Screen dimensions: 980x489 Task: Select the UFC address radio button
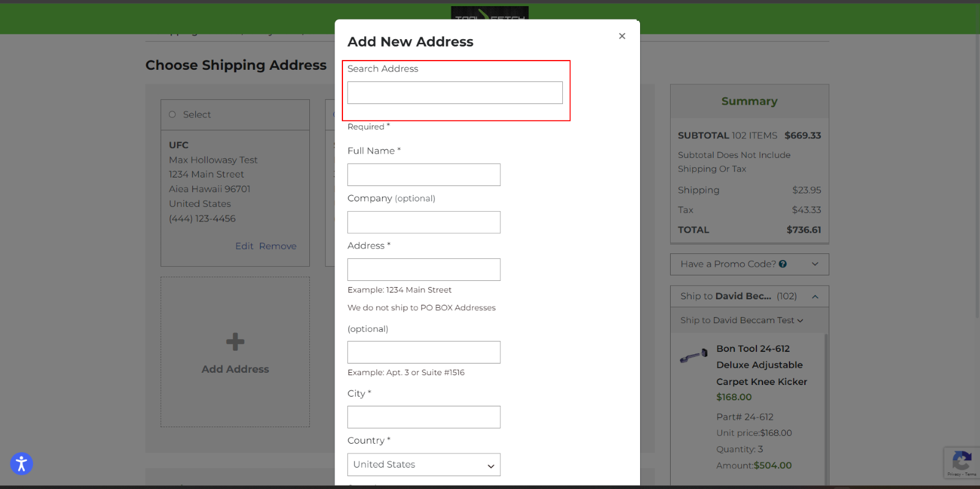point(173,114)
